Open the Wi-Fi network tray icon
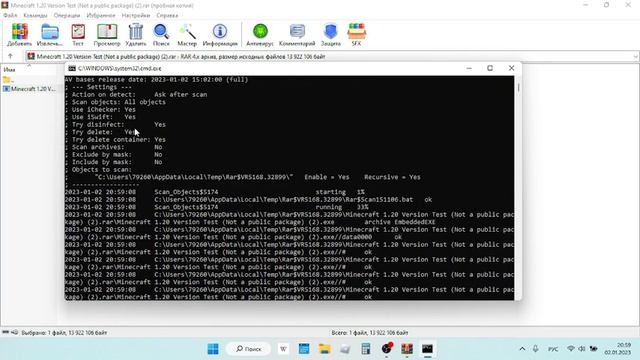 click(571, 349)
